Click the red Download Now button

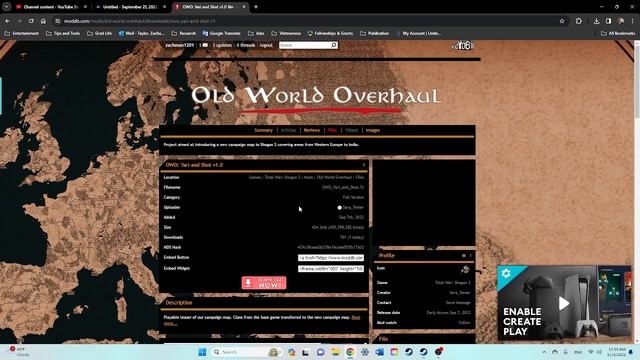coord(264,282)
